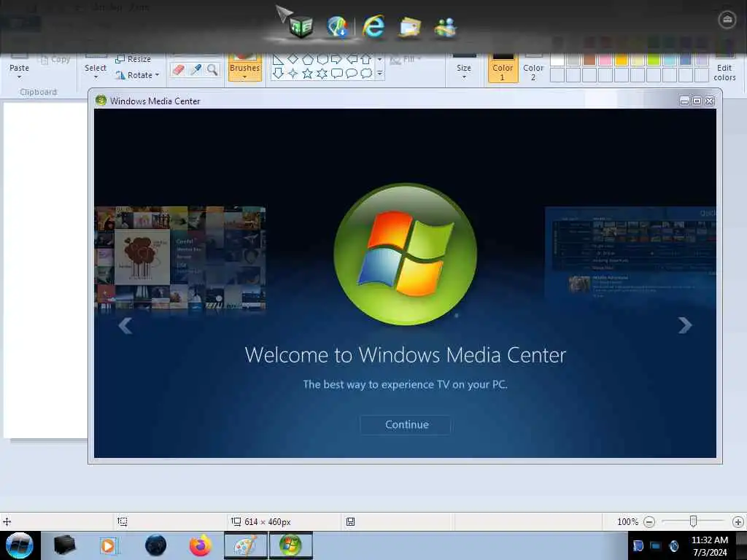Select the up arrow shape
Screen dimensions: 747x560
tap(366, 59)
